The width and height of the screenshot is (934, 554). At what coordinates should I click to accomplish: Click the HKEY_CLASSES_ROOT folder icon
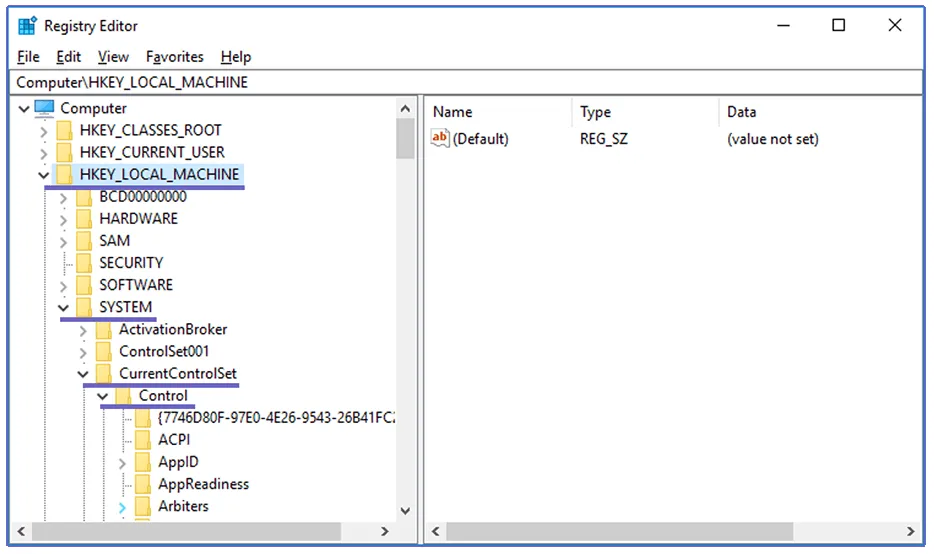(x=64, y=130)
